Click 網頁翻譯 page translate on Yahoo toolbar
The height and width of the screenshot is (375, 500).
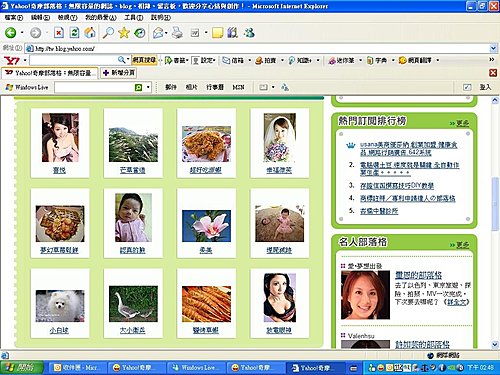pyautogui.click(x=415, y=60)
